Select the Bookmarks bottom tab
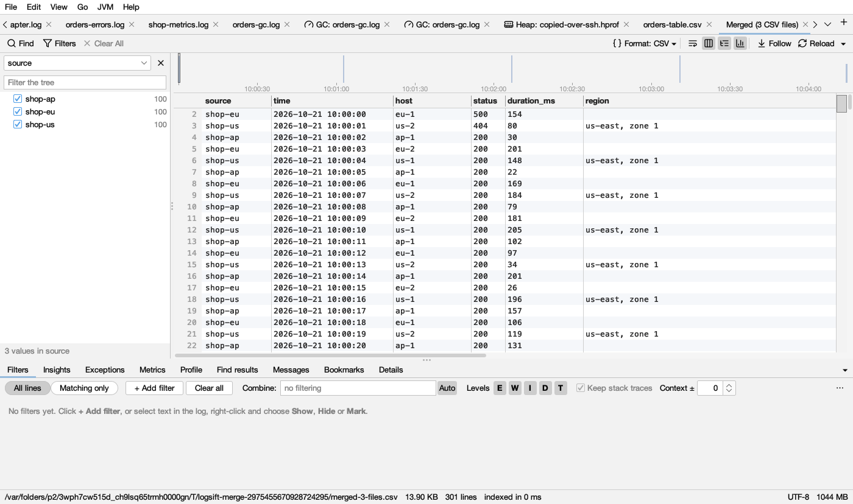The height and width of the screenshot is (504, 853). pyautogui.click(x=344, y=369)
